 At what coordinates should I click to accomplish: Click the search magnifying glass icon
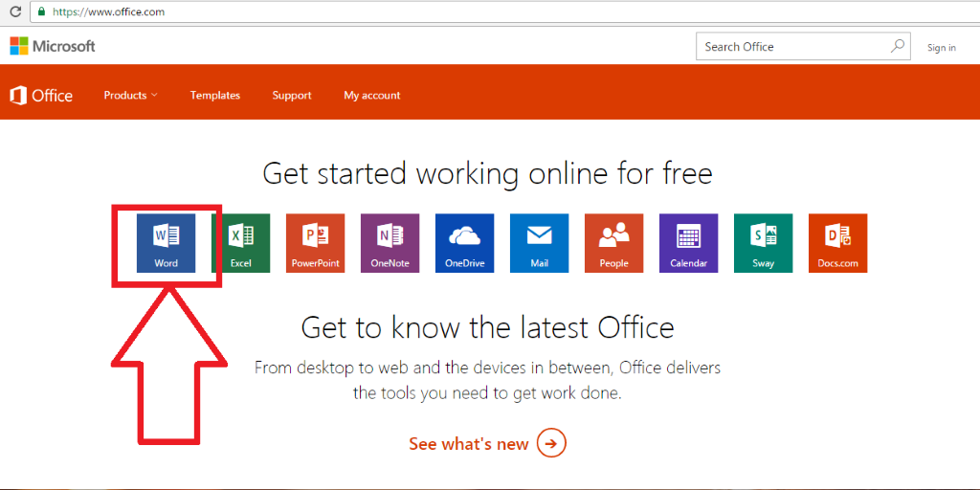(x=898, y=46)
